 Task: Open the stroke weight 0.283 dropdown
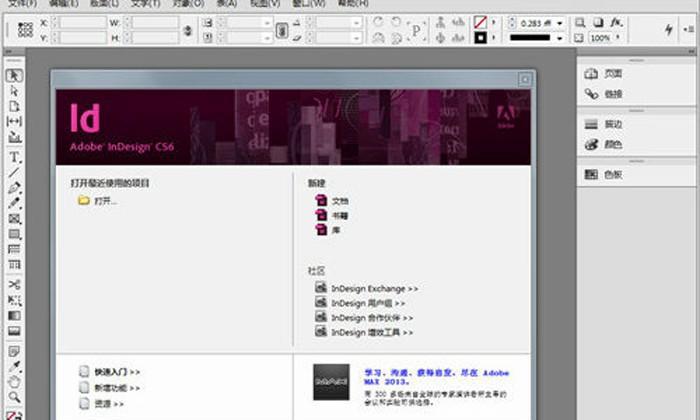(559, 23)
